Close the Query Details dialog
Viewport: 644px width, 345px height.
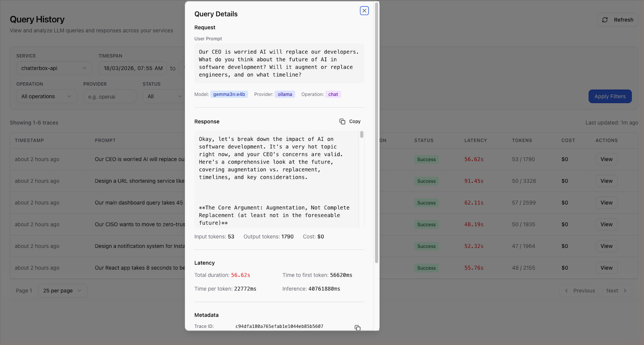tap(364, 11)
